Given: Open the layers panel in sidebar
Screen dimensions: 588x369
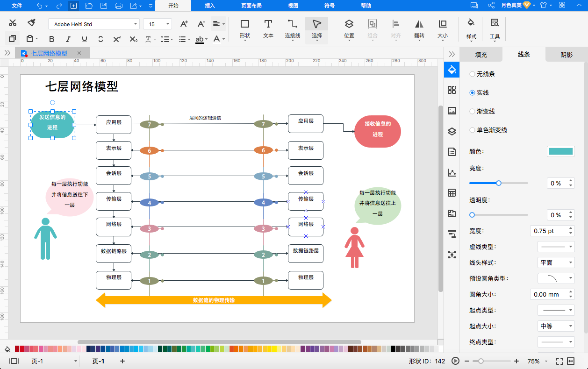Looking at the screenshot, I should (x=452, y=131).
